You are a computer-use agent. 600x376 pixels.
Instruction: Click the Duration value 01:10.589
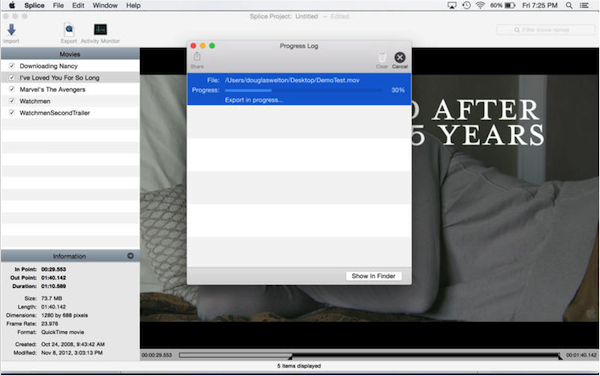pos(54,286)
